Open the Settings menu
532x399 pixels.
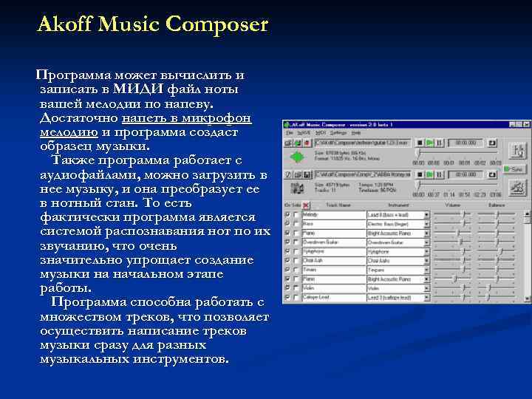(338, 133)
